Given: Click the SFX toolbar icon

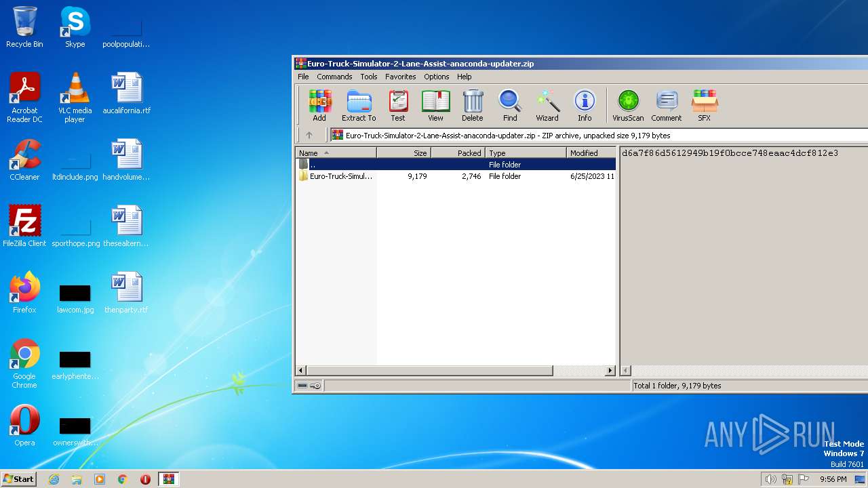Looking at the screenshot, I should click(705, 106).
